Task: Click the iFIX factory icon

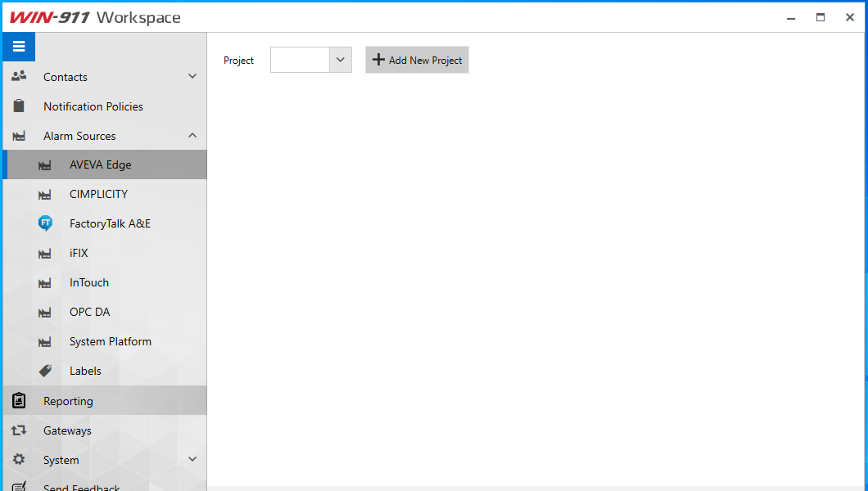Action: 45,253
